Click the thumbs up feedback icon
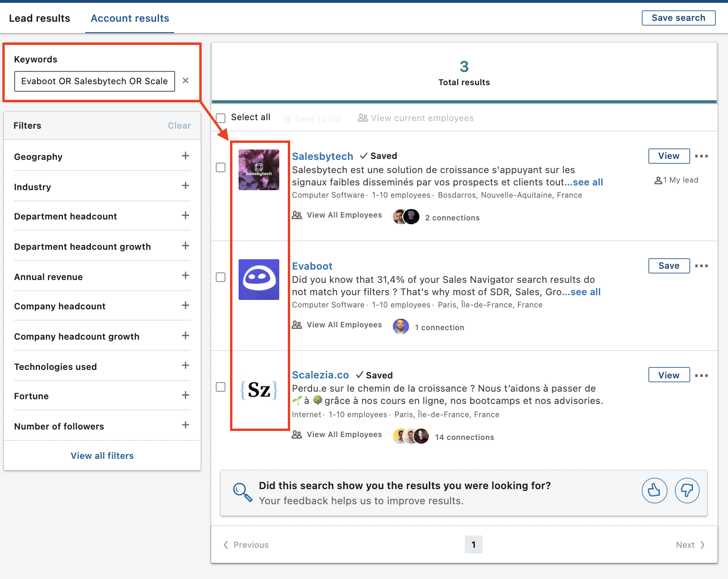 pyautogui.click(x=655, y=491)
